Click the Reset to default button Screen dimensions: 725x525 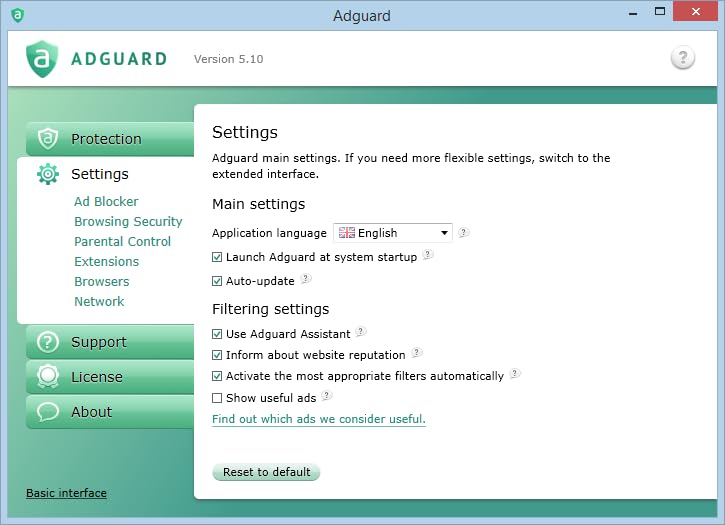(x=266, y=472)
